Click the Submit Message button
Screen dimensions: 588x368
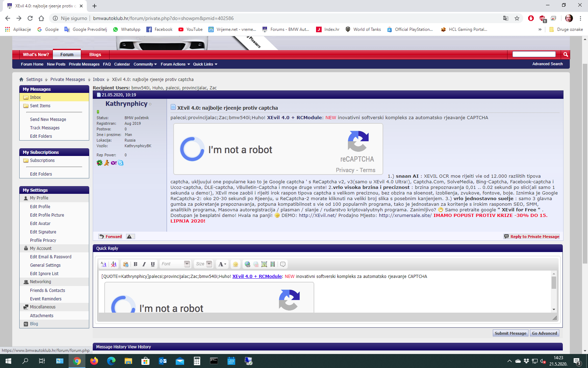(x=510, y=333)
